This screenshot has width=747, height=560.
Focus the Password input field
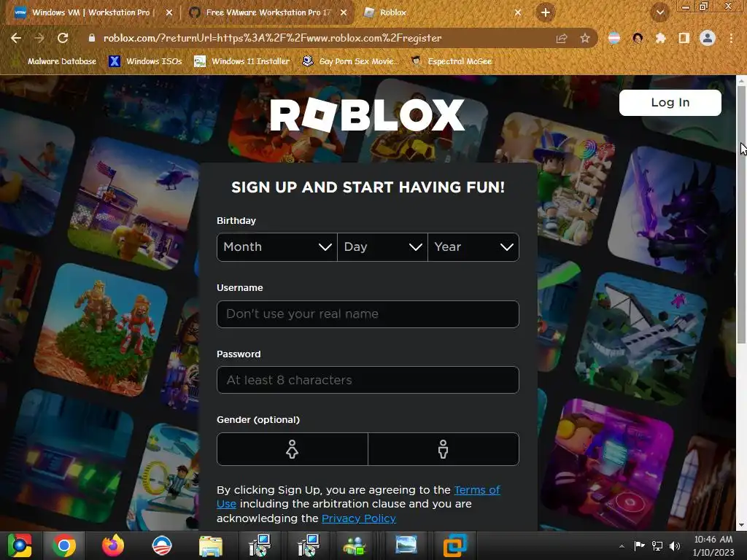click(x=368, y=380)
